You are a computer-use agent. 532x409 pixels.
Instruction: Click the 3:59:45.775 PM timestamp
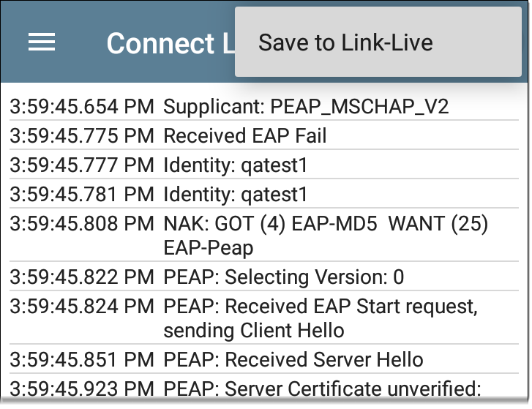pyautogui.click(x=82, y=135)
